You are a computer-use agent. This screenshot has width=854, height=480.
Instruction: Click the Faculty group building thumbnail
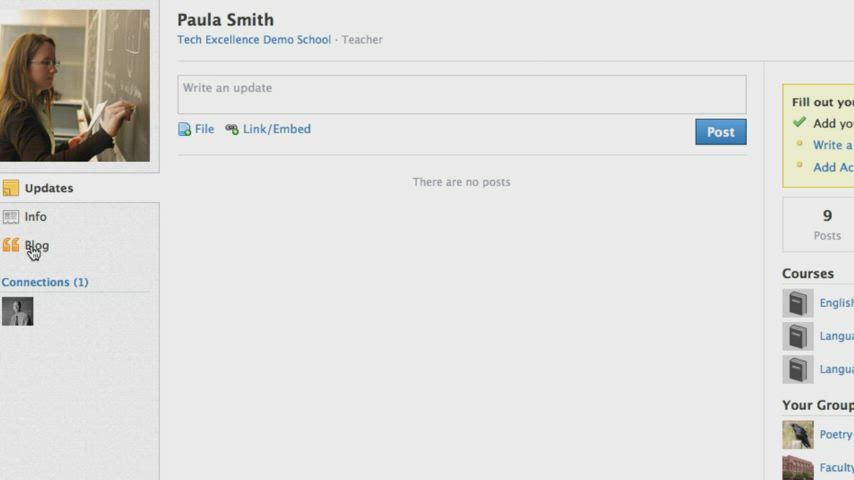tap(797, 467)
